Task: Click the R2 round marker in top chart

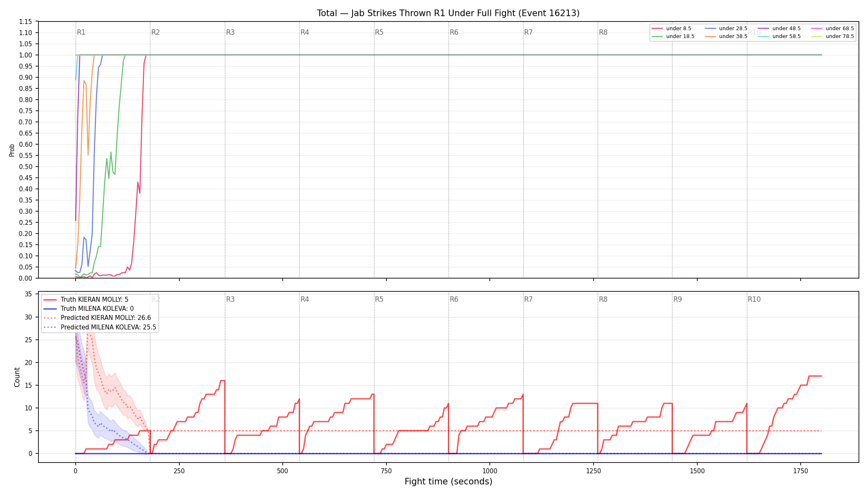Action: pyautogui.click(x=155, y=32)
